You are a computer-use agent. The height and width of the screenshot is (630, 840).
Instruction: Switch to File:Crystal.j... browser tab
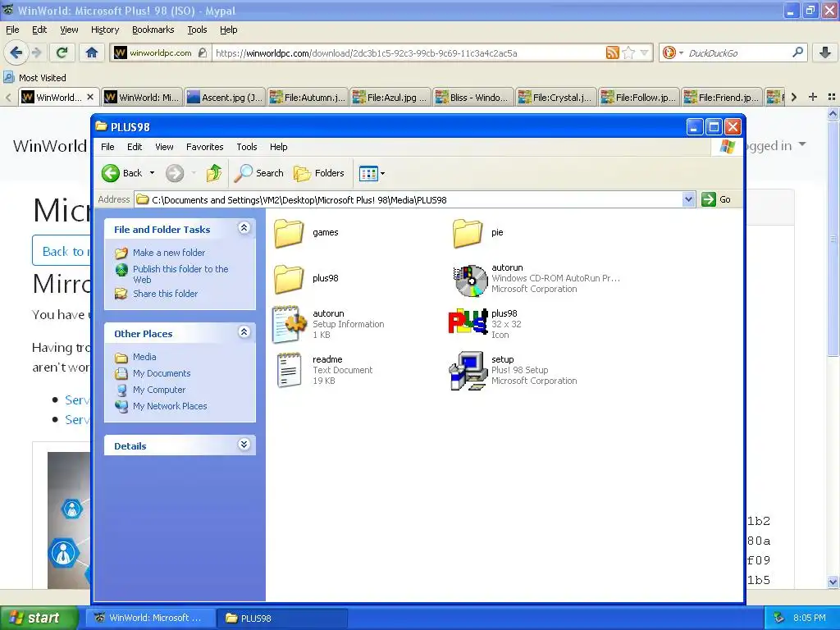pos(557,98)
